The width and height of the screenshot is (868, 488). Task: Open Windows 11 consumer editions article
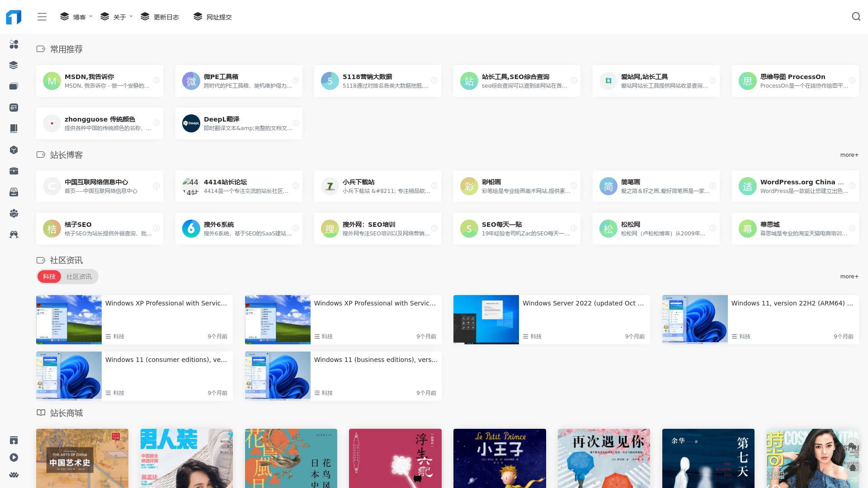click(134, 376)
